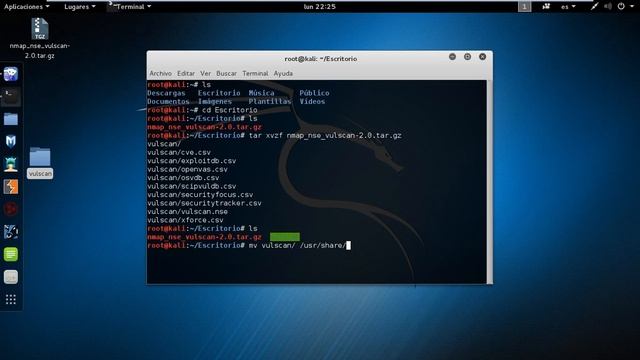The height and width of the screenshot is (360, 640).
Task: Click the vulscan/exploitdb.csv output line
Action: pos(191,161)
